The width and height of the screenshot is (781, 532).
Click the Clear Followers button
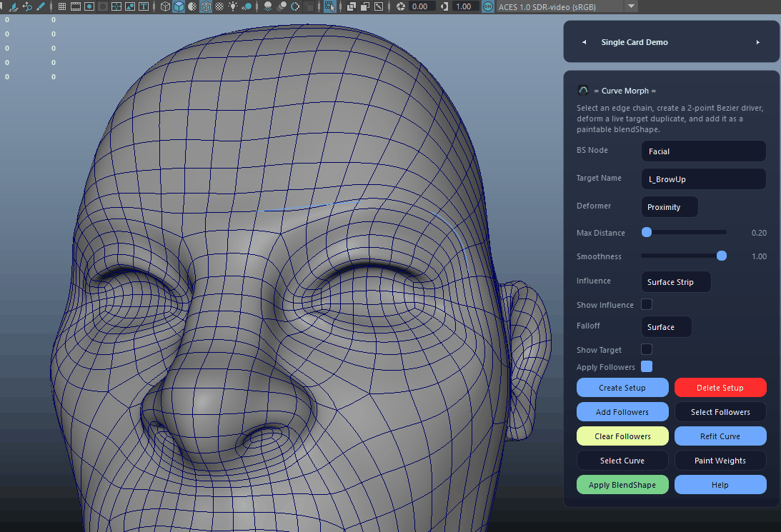(x=622, y=436)
